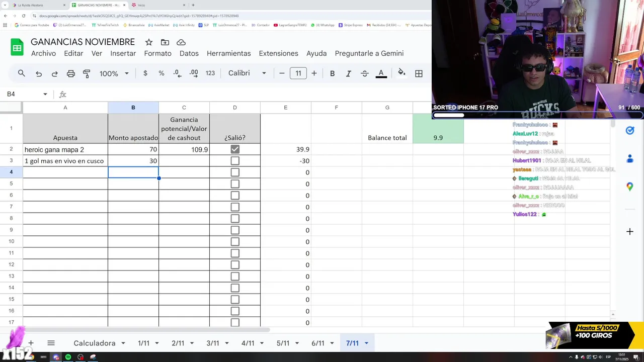Open the search menus magnifier icon

point(21,73)
